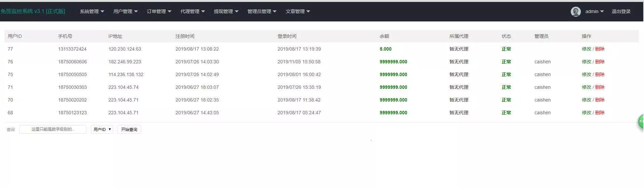Click IP address 182.246.99.223
Viewport: 644px width, 189px height.
125,62
